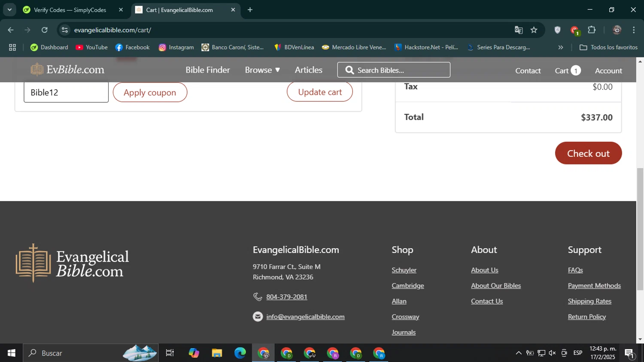Open Cart with 1 item badge
Screen dimensions: 644x362
pos(568,70)
